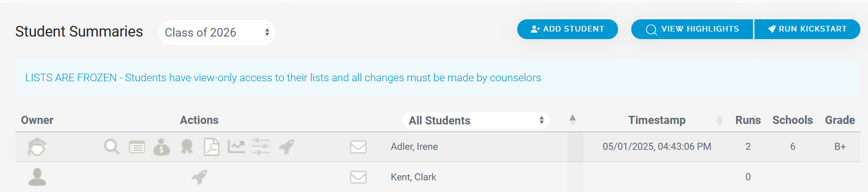Click the graduate owner icon for Adler
Viewport: 868px width, 192px height.
click(37, 147)
